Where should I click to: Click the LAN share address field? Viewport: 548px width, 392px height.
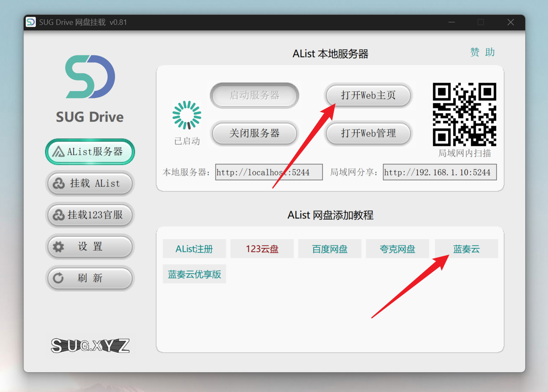point(439,172)
